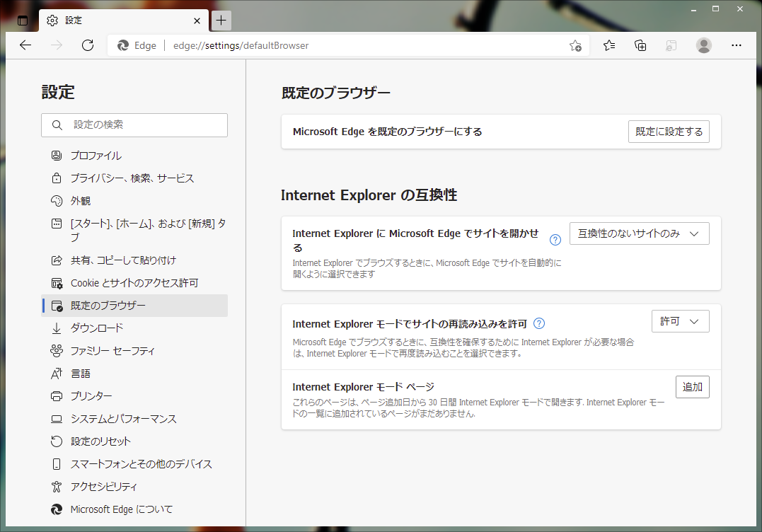Open 設定のリセット section
762x532 pixels.
(134, 441)
